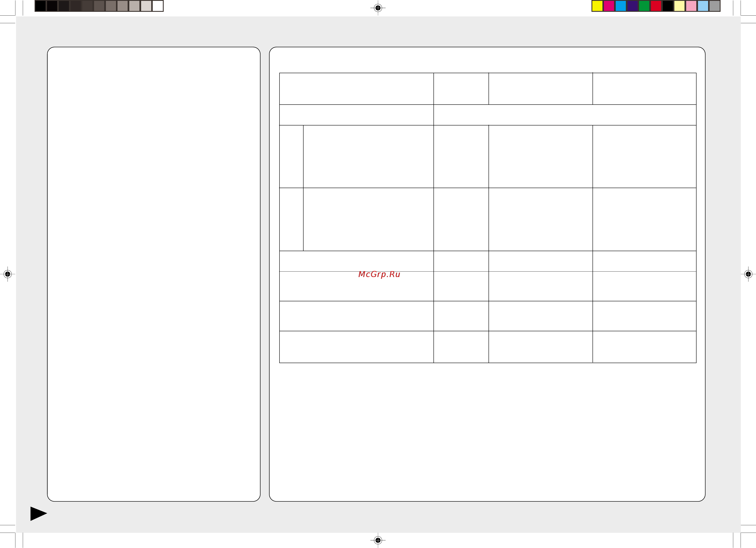Select the pale yellow swatch in color bar
This screenshot has width=756, height=548.
pyautogui.click(x=679, y=6)
